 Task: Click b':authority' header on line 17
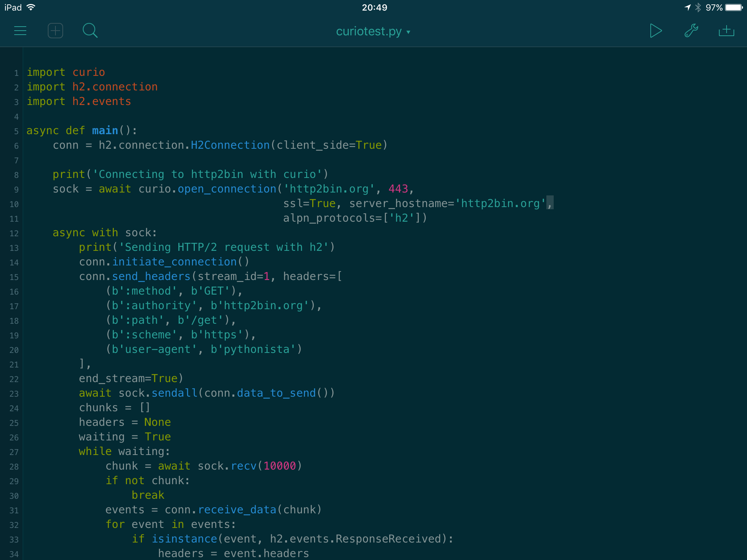click(154, 306)
